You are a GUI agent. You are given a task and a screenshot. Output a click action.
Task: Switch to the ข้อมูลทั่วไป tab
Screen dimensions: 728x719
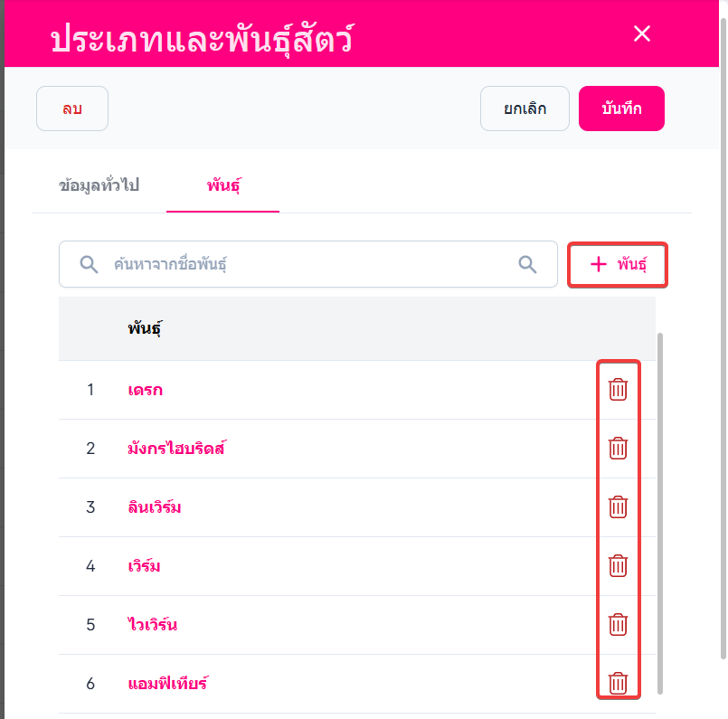(99, 186)
